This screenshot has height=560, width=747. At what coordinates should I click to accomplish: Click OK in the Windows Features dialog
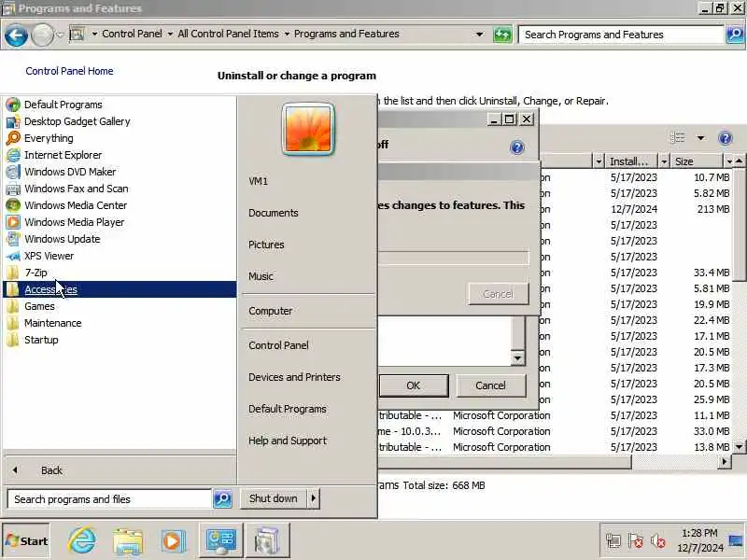pyautogui.click(x=413, y=385)
